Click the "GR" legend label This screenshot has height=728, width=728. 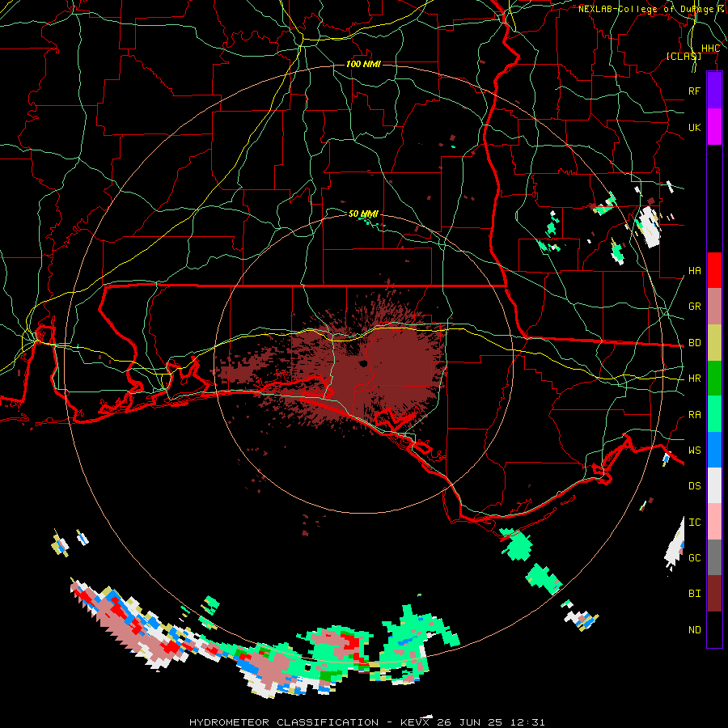694,307
